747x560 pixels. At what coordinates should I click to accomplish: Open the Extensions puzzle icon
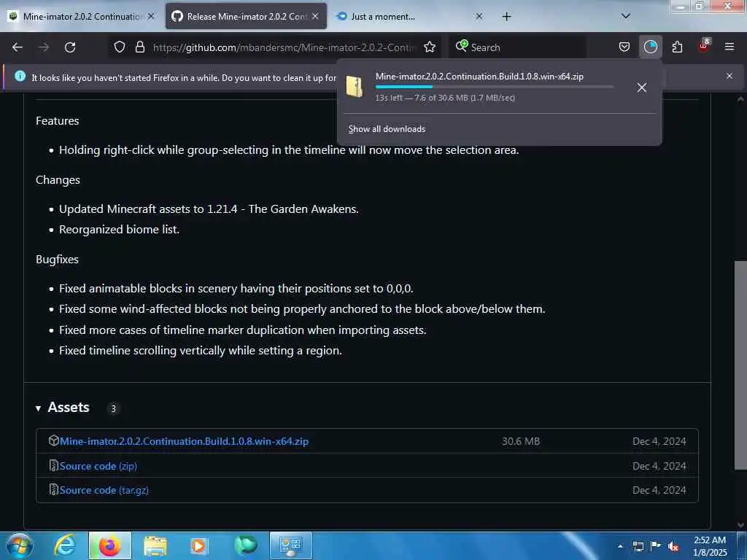point(677,47)
